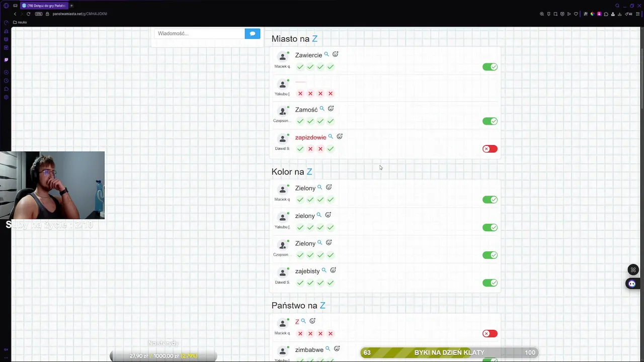Click the Wiadomość message input field
The width and height of the screenshot is (644, 362).
200,33
